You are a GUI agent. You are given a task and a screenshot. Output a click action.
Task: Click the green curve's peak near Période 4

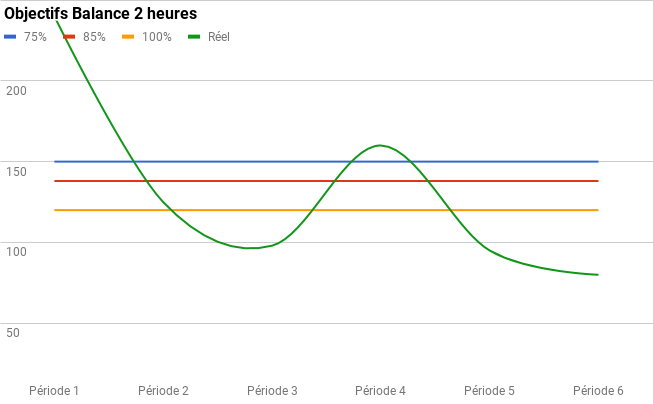tap(380, 145)
